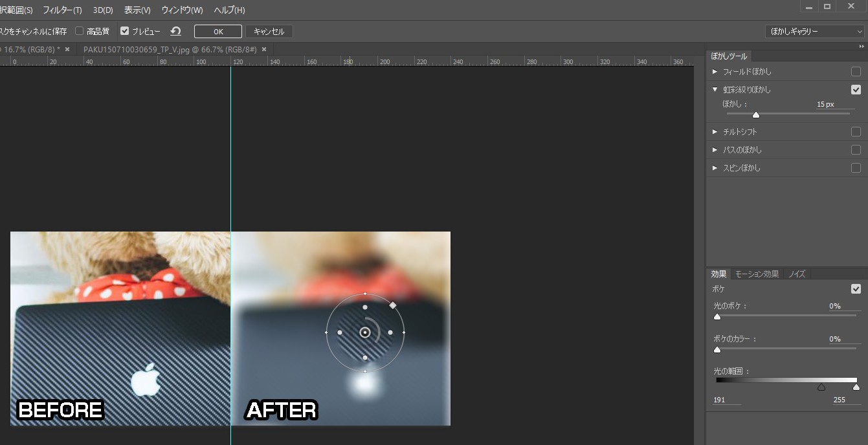Viewport: 868px width, 445px height.
Task: Expand the フィールドぼかし section
Action: (x=715, y=72)
